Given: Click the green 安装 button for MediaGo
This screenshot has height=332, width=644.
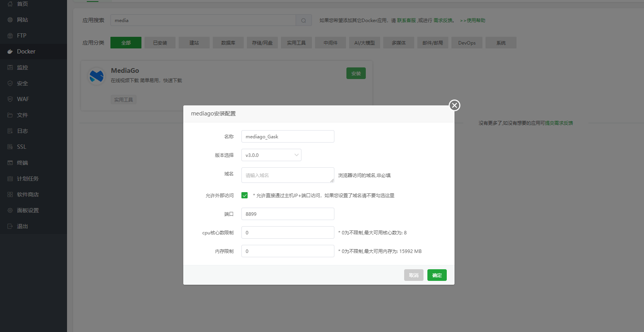Looking at the screenshot, I should click(x=356, y=73).
